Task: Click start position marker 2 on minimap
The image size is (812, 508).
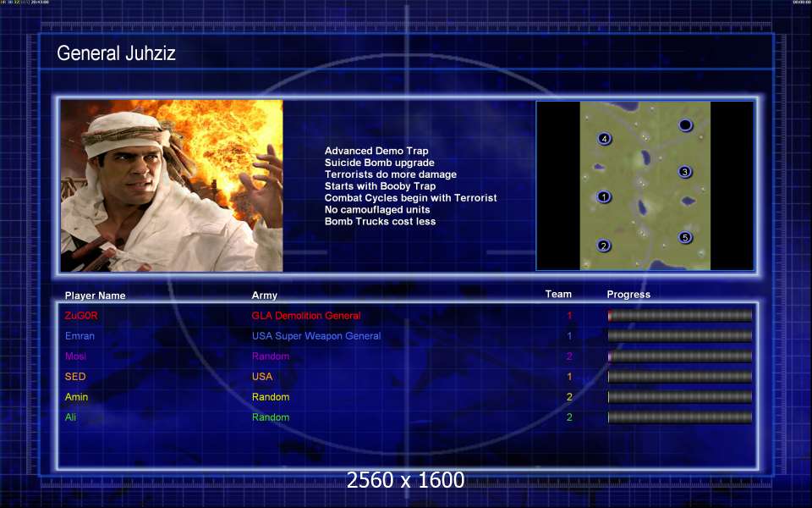Action: [603, 246]
